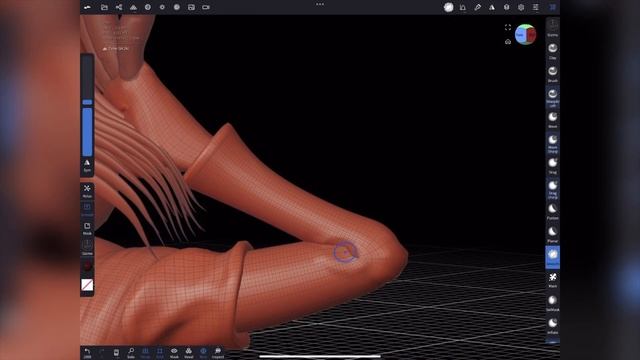
Task: Select the Planar tool
Action: 553,234
